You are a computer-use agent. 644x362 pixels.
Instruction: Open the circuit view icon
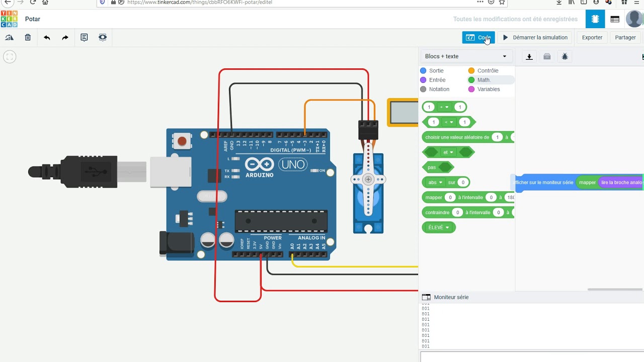coord(595,19)
